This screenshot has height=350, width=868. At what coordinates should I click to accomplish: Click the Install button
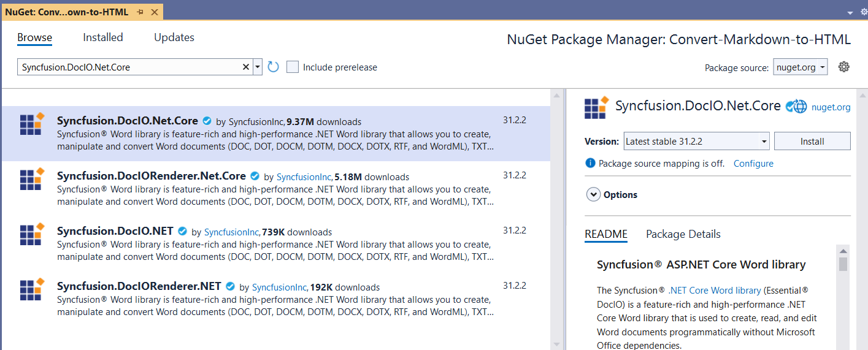pos(812,141)
